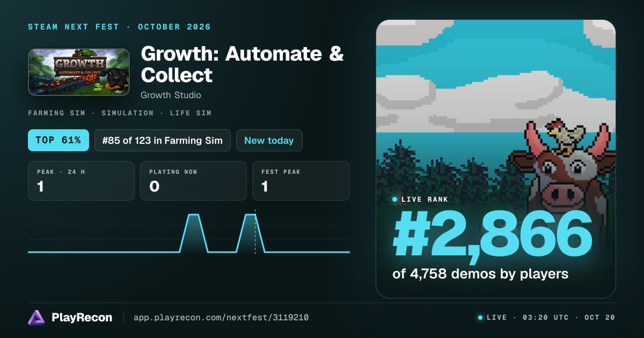This screenshot has height=338, width=644.
Task: Click the New today badge
Action: click(269, 141)
